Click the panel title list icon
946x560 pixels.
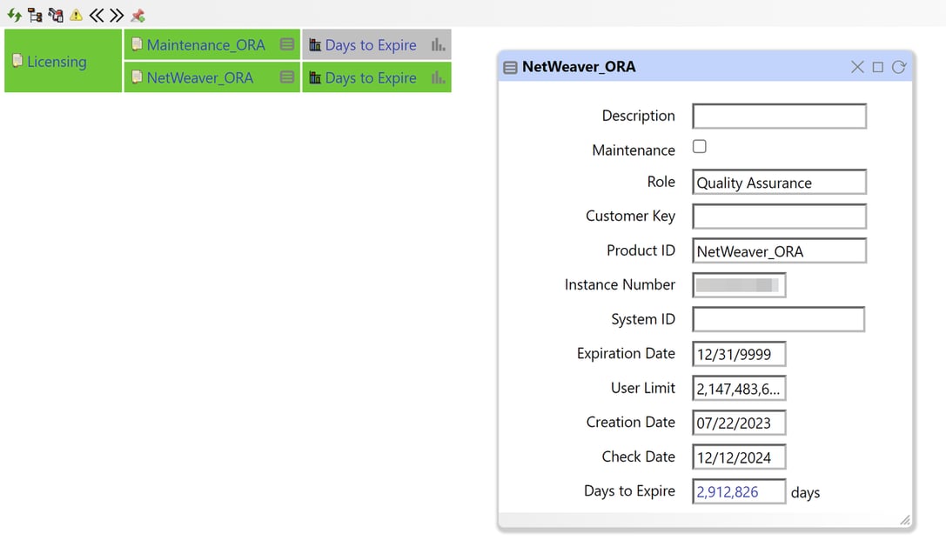(510, 68)
